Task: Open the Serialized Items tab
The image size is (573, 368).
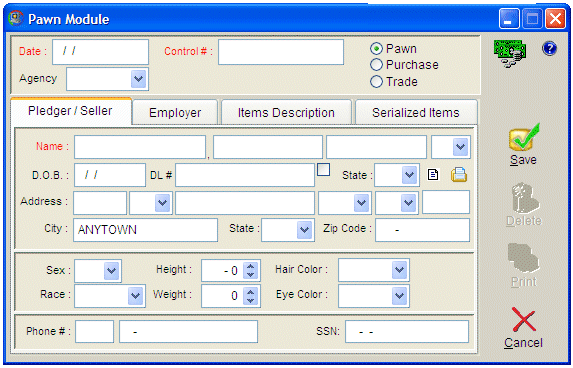Action: pos(416,112)
